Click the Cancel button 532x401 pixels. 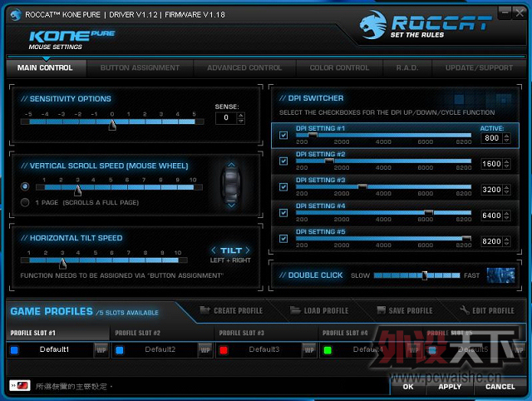(x=500, y=387)
